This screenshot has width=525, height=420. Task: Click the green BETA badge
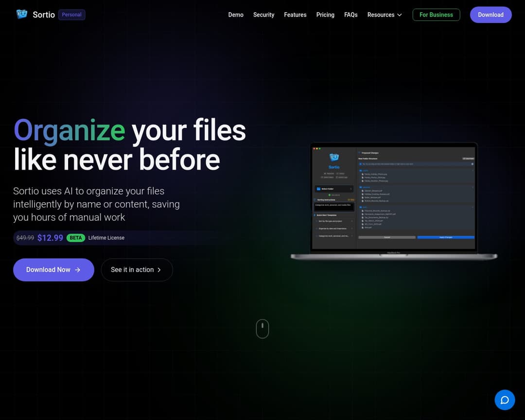[x=76, y=238]
